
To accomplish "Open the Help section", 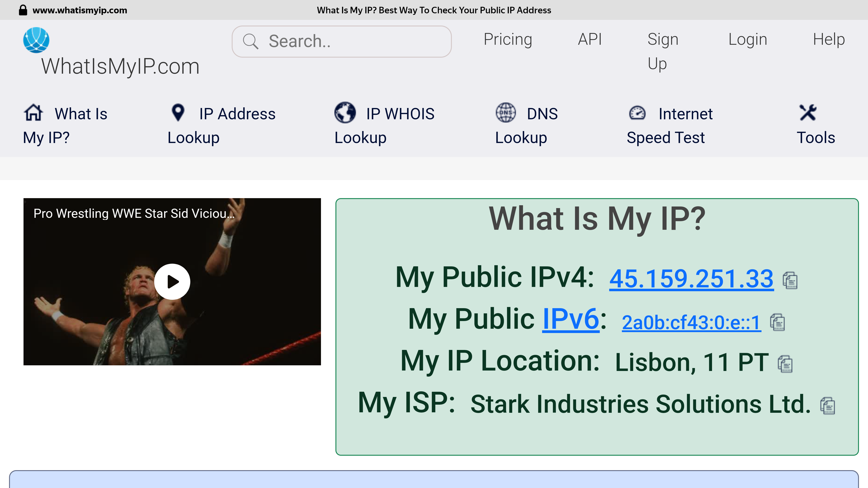I will pyautogui.click(x=829, y=39).
